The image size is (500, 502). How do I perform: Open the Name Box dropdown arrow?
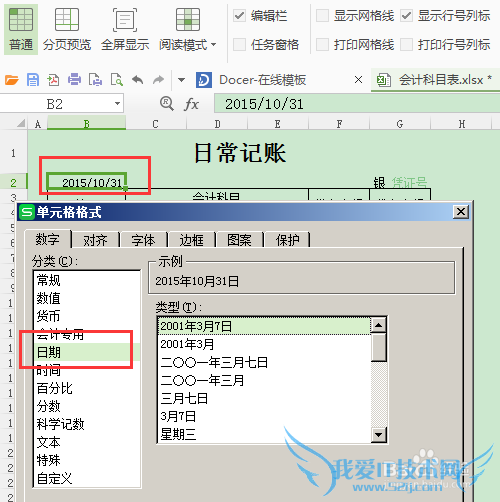click(117, 104)
